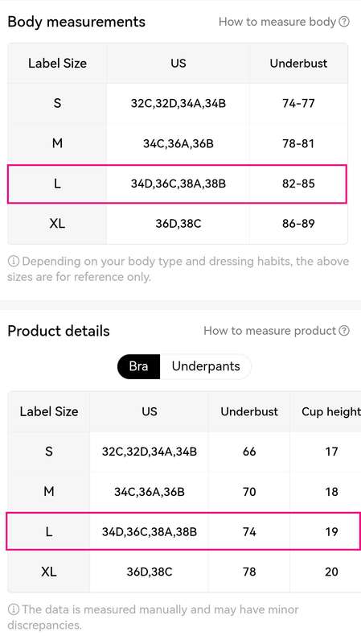Choose the XL row in Body measurements
361x644 pixels.
pyautogui.click(x=178, y=224)
